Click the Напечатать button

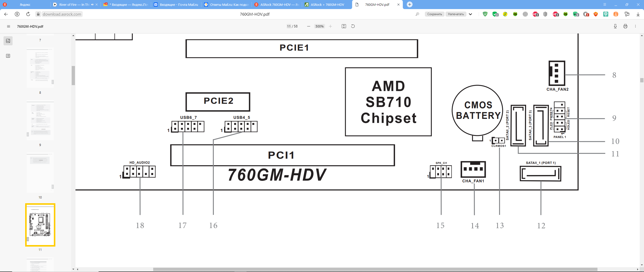tap(456, 14)
